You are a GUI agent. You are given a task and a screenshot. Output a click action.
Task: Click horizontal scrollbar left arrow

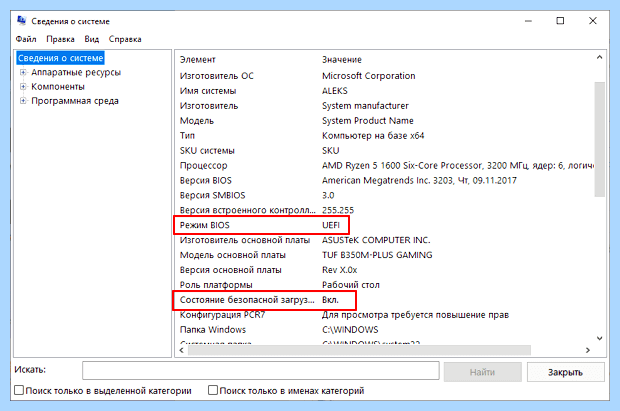click(x=181, y=350)
